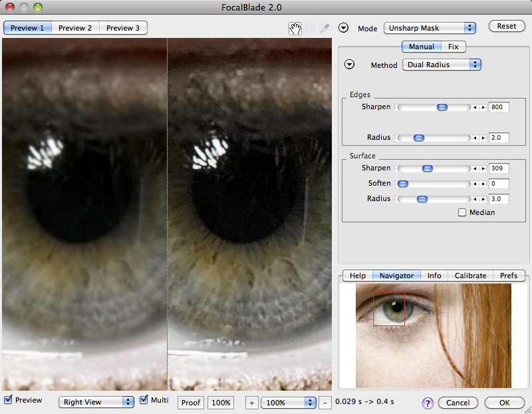Image resolution: width=532 pixels, height=414 pixels.
Task: Open the Dual Radius method dropdown
Action: [x=442, y=65]
